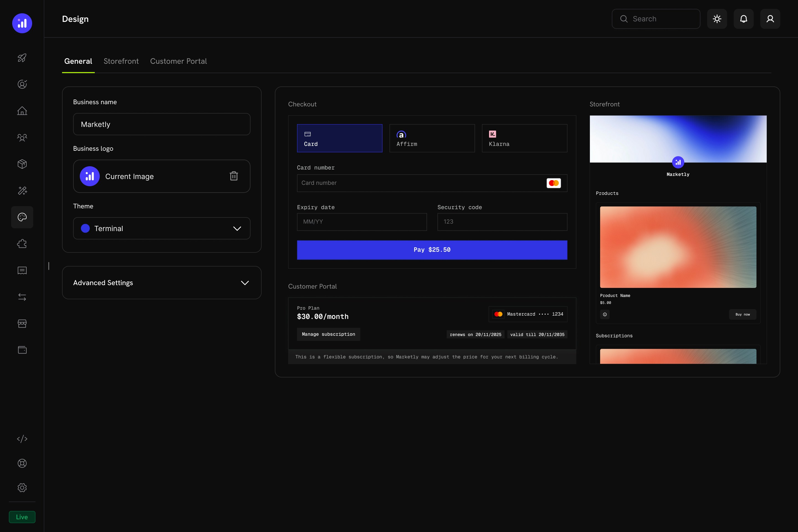Open the integrations puzzle piece icon
This screenshot has width=798, height=532.
[x=22, y=244]
